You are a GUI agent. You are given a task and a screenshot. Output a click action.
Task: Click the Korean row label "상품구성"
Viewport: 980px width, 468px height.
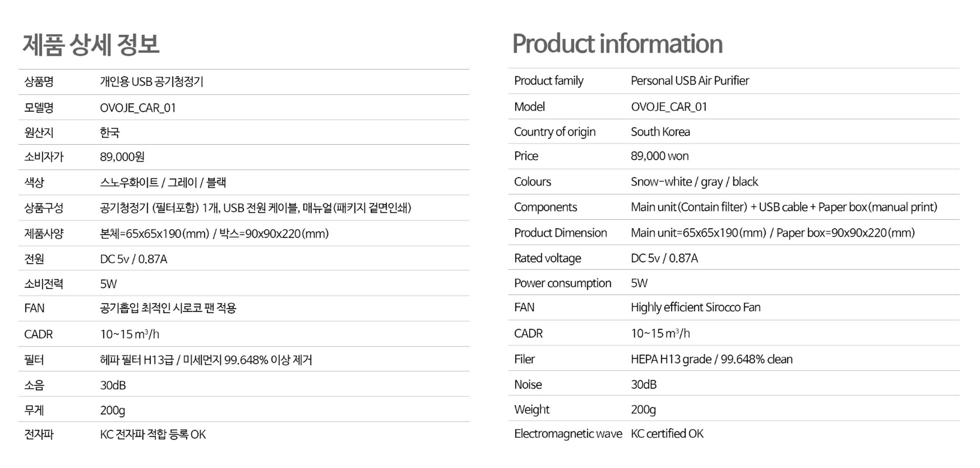pos(43,208)
